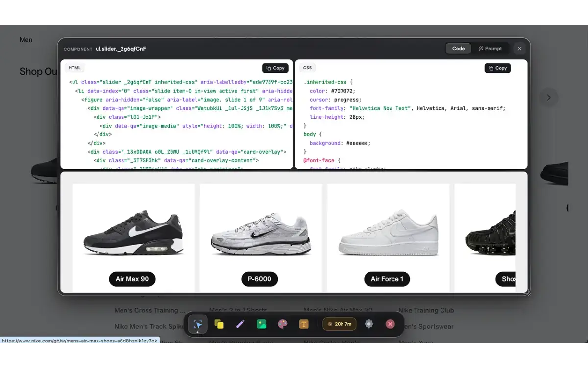This screenshot has width=588, height=368.
Task: Click the Air Max 90 label button
Action: (132, 279)
